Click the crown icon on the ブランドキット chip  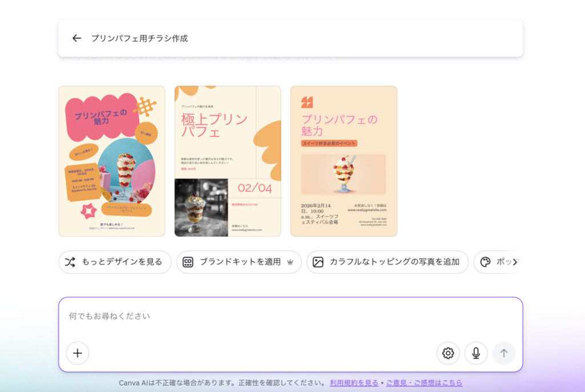click(x=290, y=262)
